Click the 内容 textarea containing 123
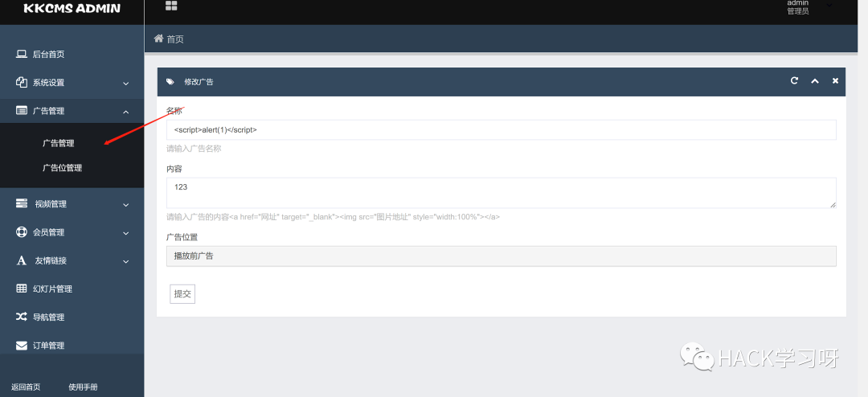The width and height of the screenshot is (868, 397). 501,193
